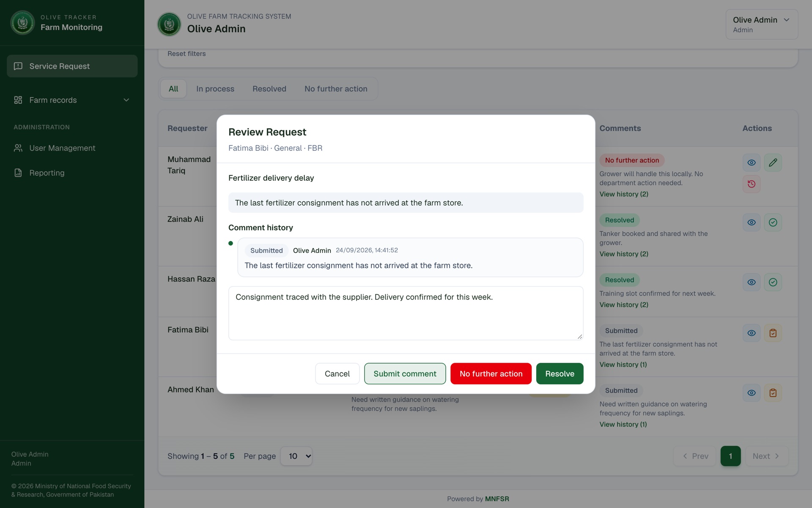Click the eye icon in Muhammad Tariq row
The height and width of the screenshot is (508, 812).
coord(752,163)
